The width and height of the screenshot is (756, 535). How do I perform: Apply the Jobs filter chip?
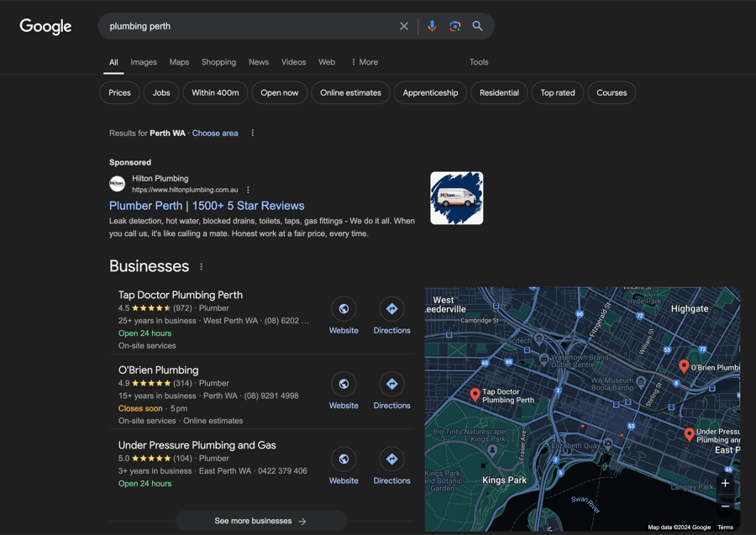(161, 92)
